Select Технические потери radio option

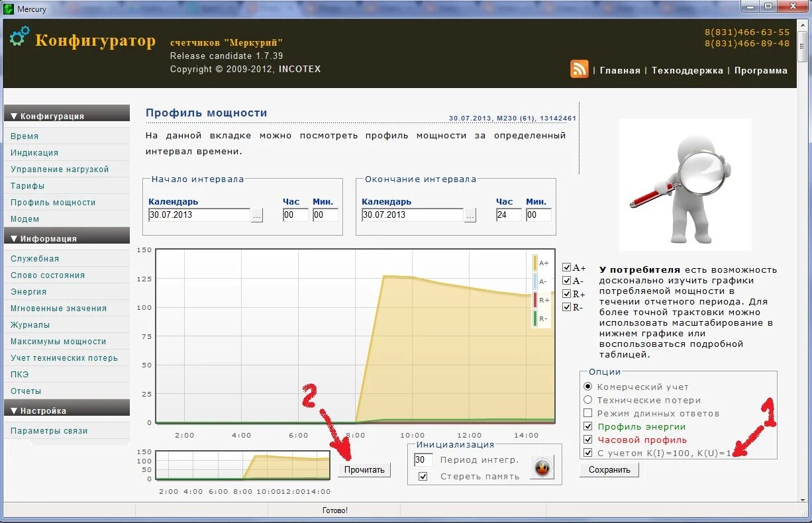[587, 400]
